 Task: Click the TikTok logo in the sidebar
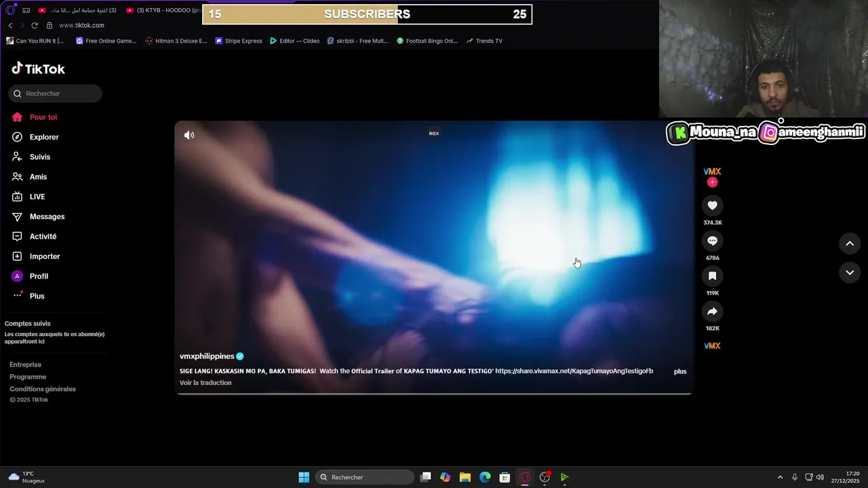38,68
